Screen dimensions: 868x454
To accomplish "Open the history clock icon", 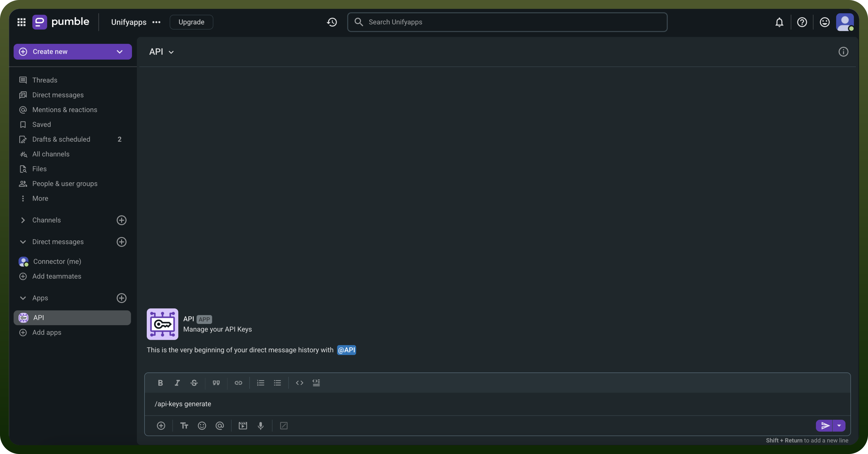I will pyautogui.click(x=332, y=22).
